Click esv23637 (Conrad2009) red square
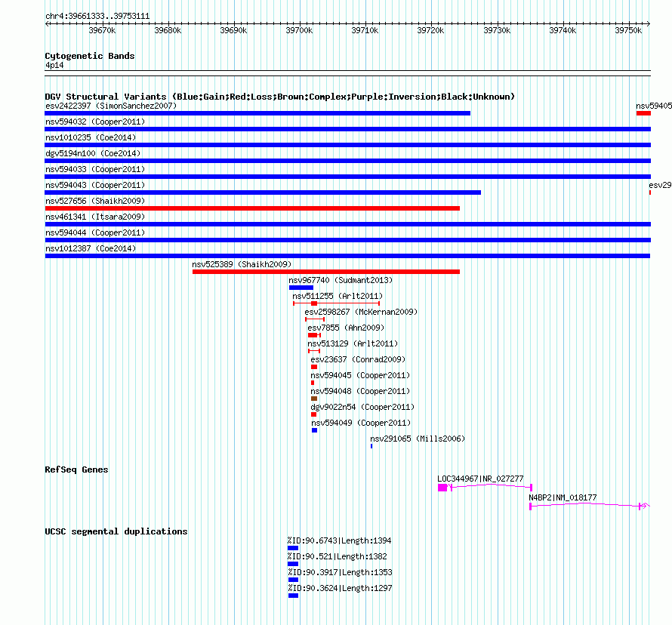 tap(314, 367)
